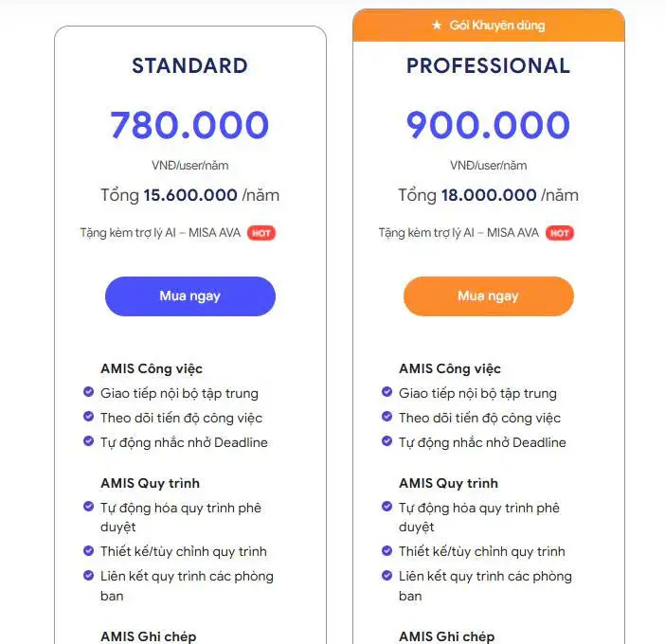Select the STANDARD plan title

point(190,65)
